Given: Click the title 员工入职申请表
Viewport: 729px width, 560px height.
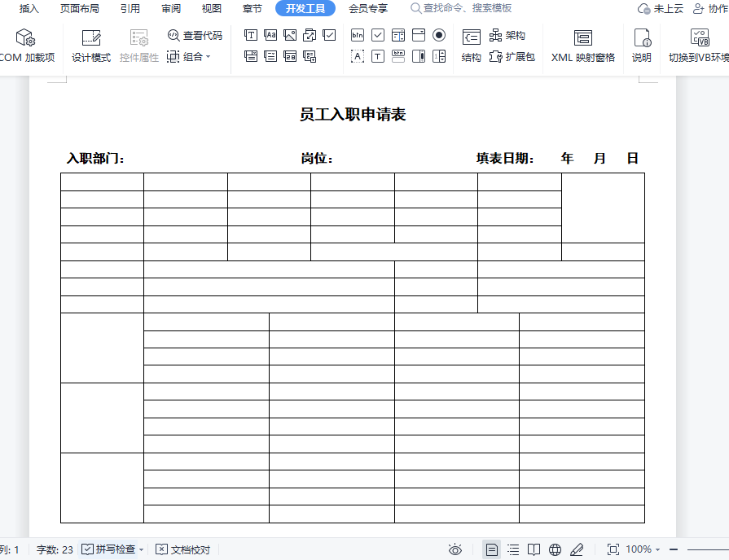Looking at the screenshot, I should 353,114.
